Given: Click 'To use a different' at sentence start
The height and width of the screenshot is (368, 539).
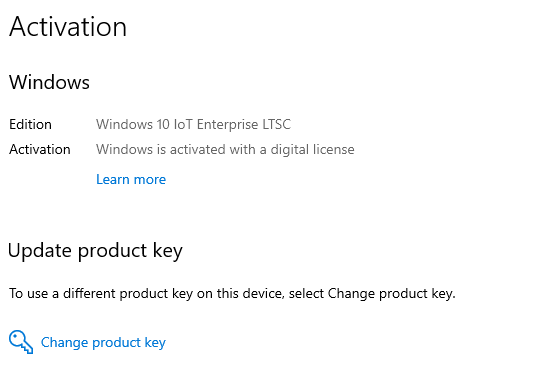Looking at the screenshot, I should click(62, 294).
